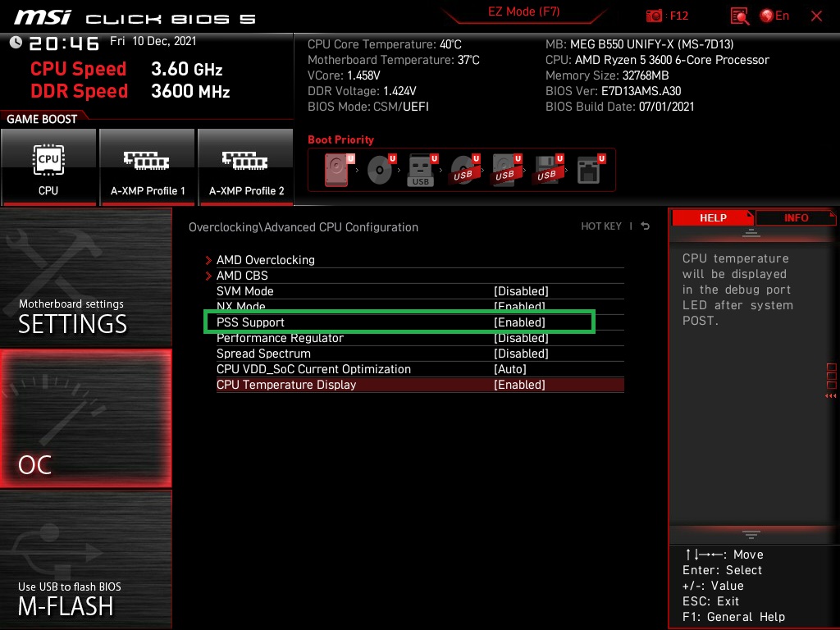Change PSS Support value [Enabled]
Image resolution: width=840 pixels, height=630 pixels.
click(x=519, y=322)
